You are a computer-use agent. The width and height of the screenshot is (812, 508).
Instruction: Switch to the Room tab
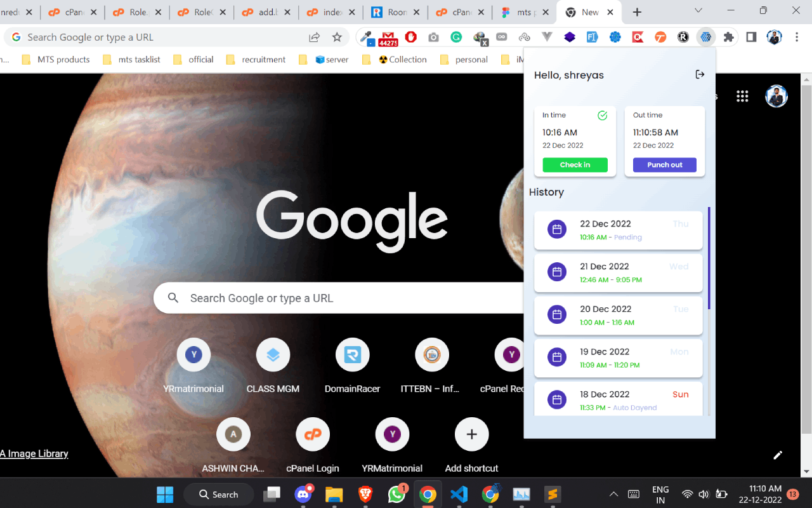click(x=395, y=12)
